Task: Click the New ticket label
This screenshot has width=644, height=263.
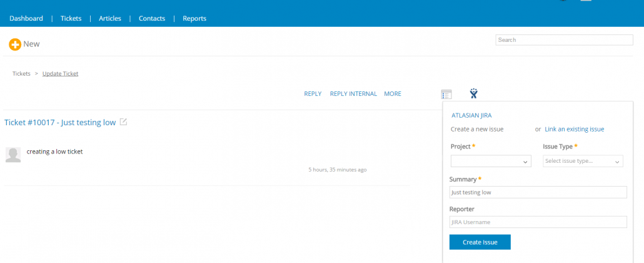Action: tap(32, 44)
